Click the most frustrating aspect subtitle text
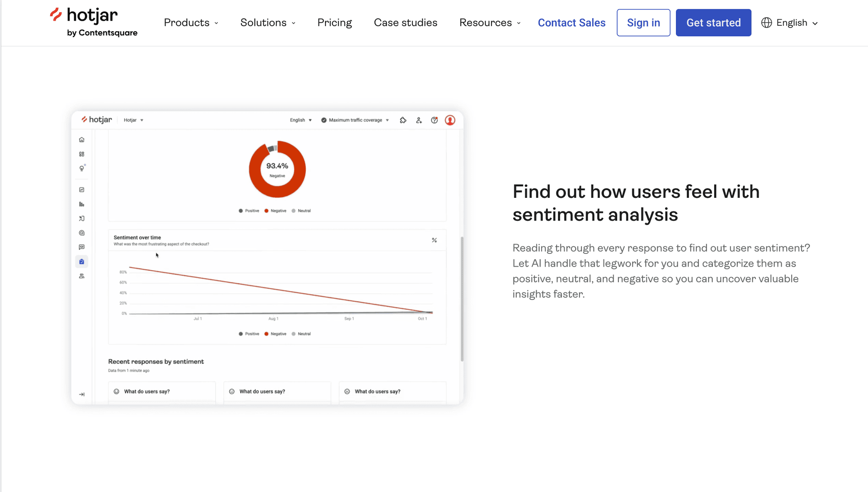868x492 pixels. point(161,244)
